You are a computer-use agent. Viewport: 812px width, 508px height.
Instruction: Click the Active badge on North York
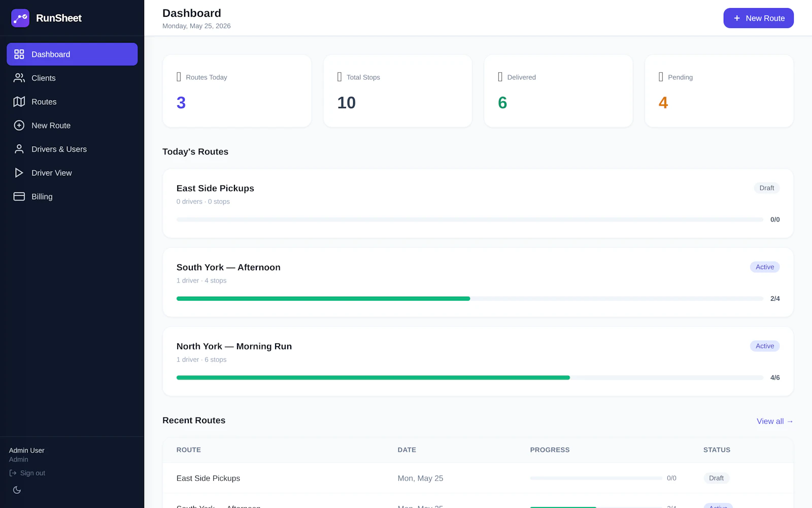[765, 346]
